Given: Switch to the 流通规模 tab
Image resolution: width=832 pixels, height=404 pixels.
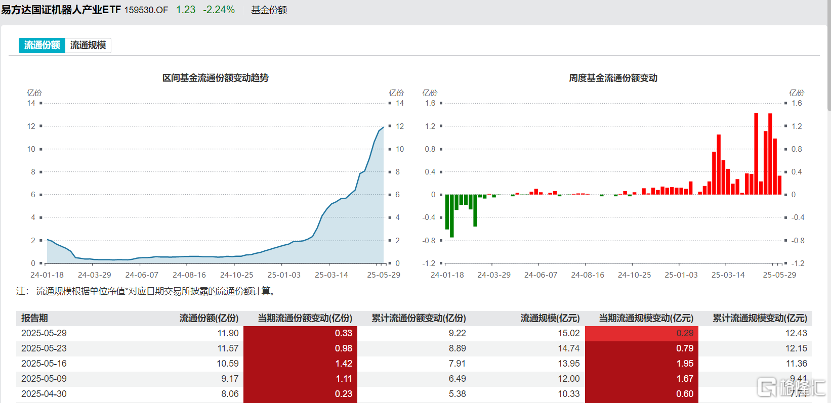Looking at the screenshot, I should click(x=88, y=45).
